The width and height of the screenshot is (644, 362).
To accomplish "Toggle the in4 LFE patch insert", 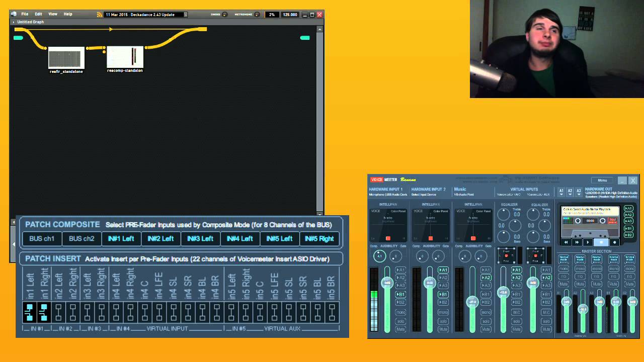I will coord(159,312).
